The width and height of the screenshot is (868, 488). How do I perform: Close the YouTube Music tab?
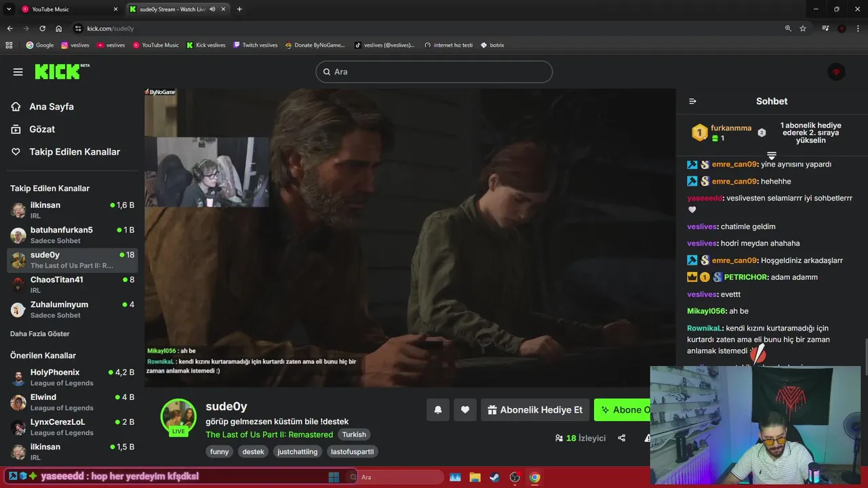[115, 9]
